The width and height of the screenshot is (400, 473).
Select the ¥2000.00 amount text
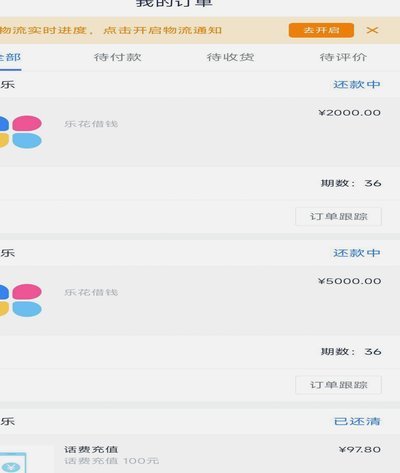tap(349, 113)
